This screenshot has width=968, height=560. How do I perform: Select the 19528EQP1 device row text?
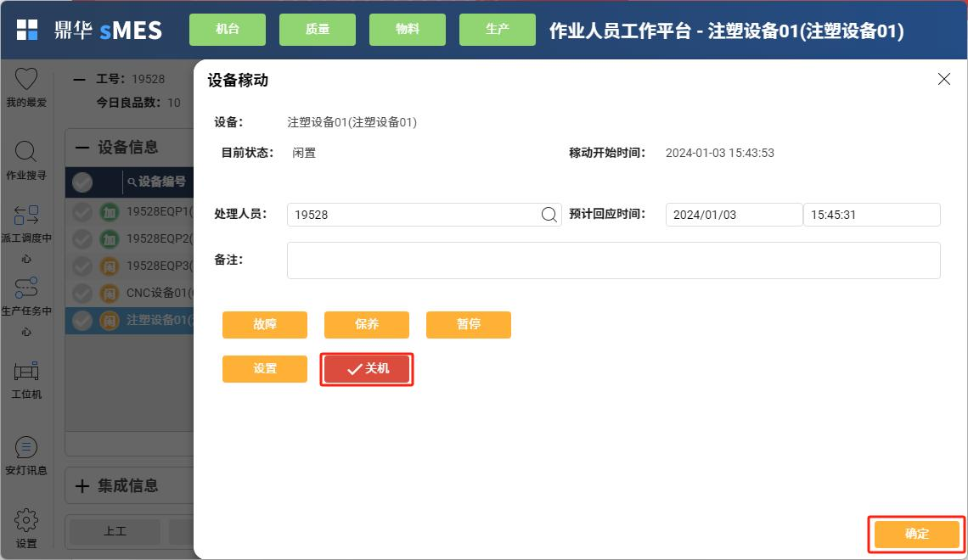(160, 211)
